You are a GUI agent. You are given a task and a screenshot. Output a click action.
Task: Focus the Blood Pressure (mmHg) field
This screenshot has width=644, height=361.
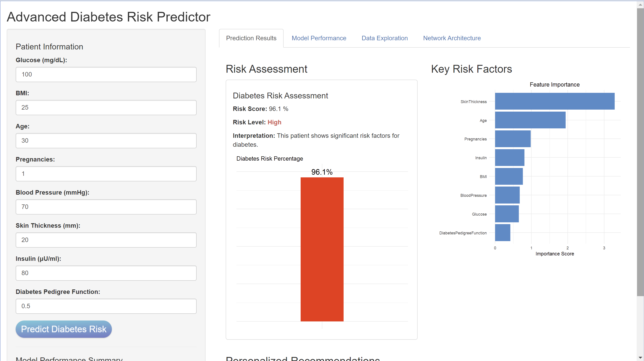coord(106,207)
